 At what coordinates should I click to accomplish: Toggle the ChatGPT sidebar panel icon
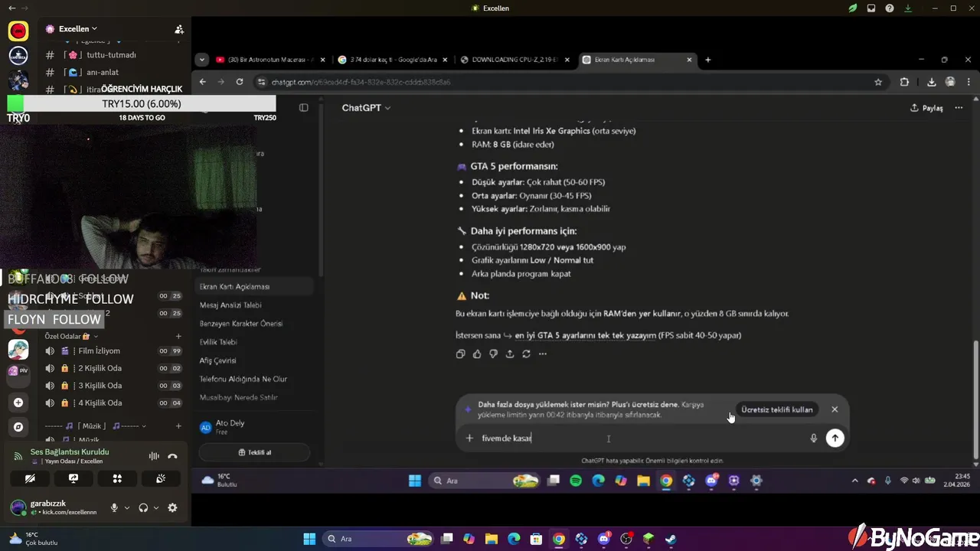[304, 108]
